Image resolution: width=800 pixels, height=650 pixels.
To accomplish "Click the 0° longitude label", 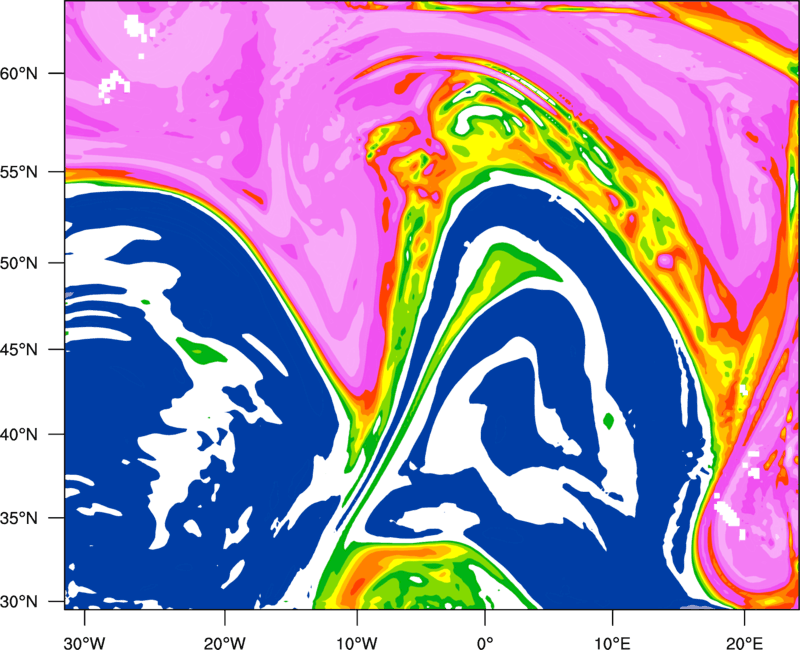I will [x=485, y=643].
